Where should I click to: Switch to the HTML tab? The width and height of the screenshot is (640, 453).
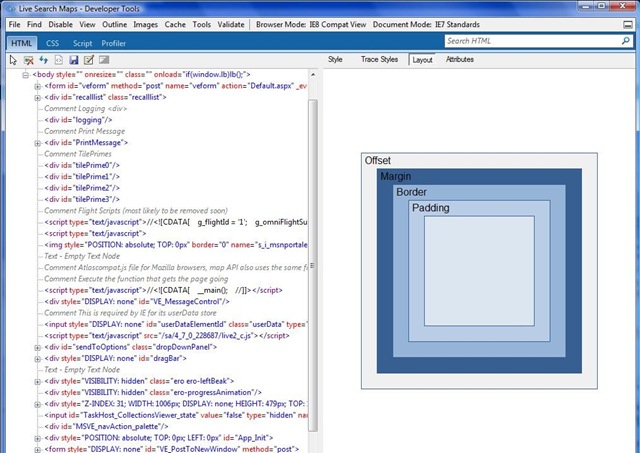pyautogui.click(x=21, y=43)
